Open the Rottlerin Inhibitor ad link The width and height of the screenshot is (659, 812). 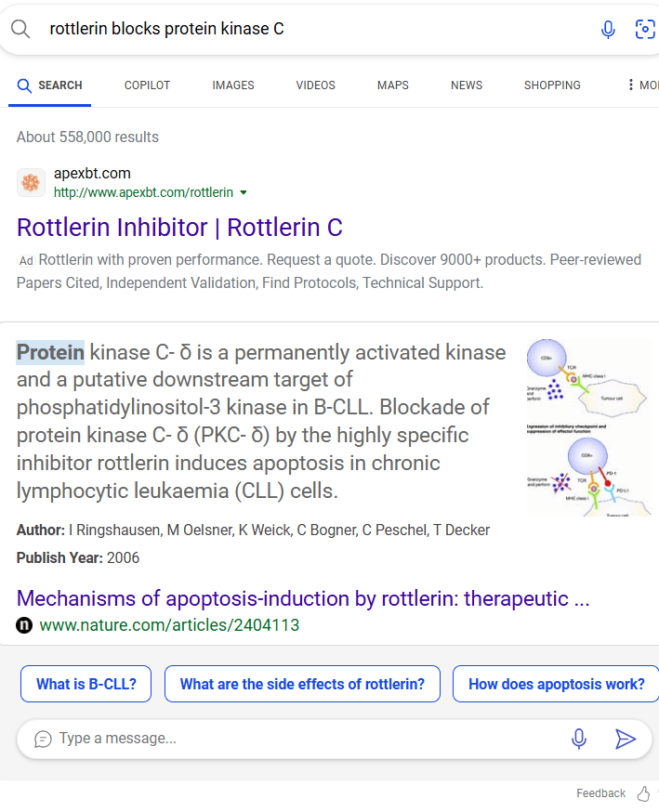pos(179,228)
